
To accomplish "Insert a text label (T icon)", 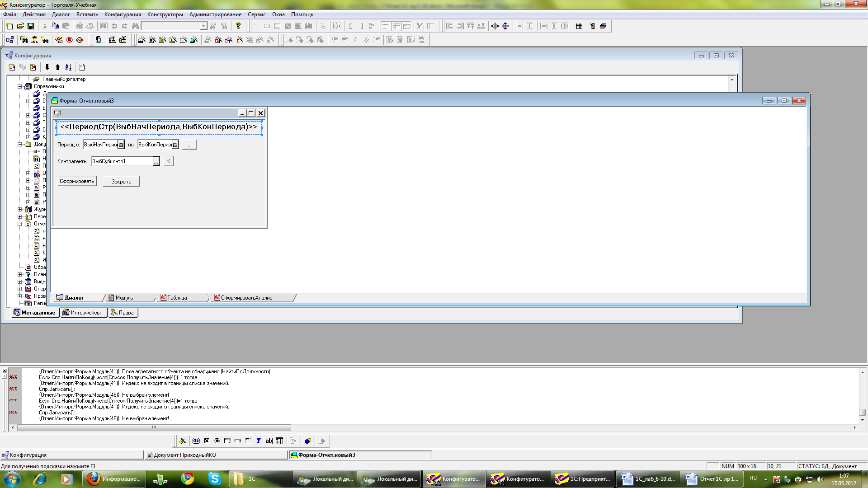I will click(x=259, y=441).
